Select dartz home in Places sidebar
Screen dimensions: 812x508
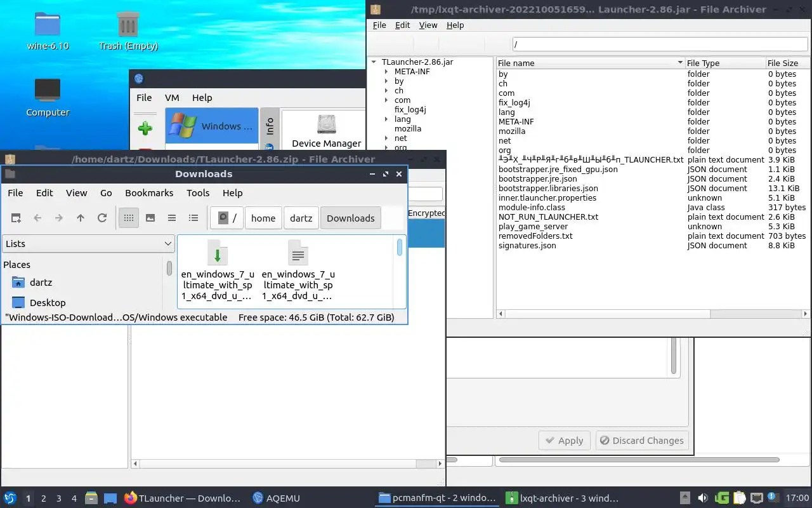click(41, 283)
